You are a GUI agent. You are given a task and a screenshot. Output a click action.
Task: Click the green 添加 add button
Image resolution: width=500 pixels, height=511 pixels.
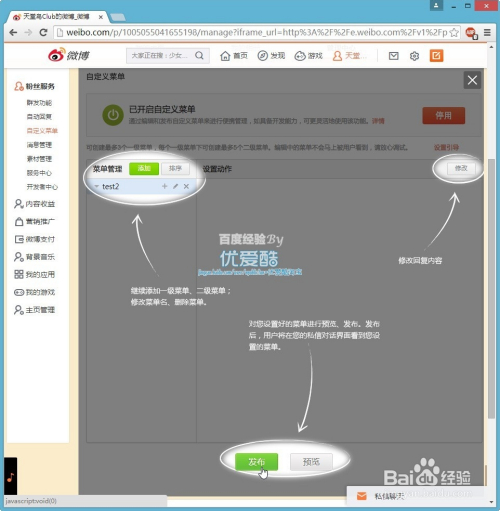pos(144,168)
